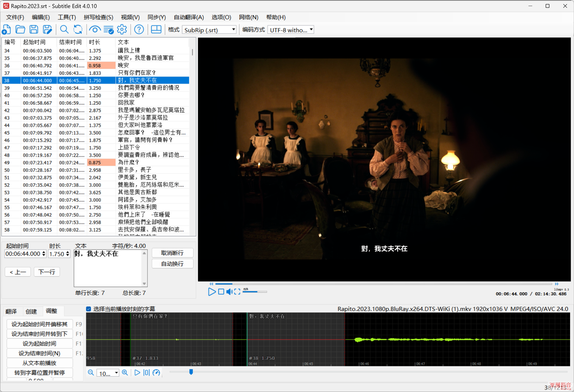Skip video backward double-arrow icon

(x=211, y=284)
